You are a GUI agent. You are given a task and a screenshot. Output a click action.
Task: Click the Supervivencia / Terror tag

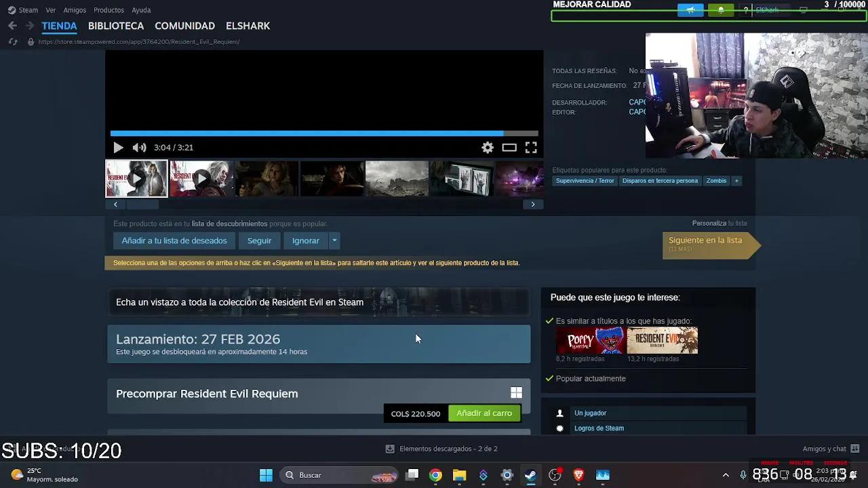point(585,181)
